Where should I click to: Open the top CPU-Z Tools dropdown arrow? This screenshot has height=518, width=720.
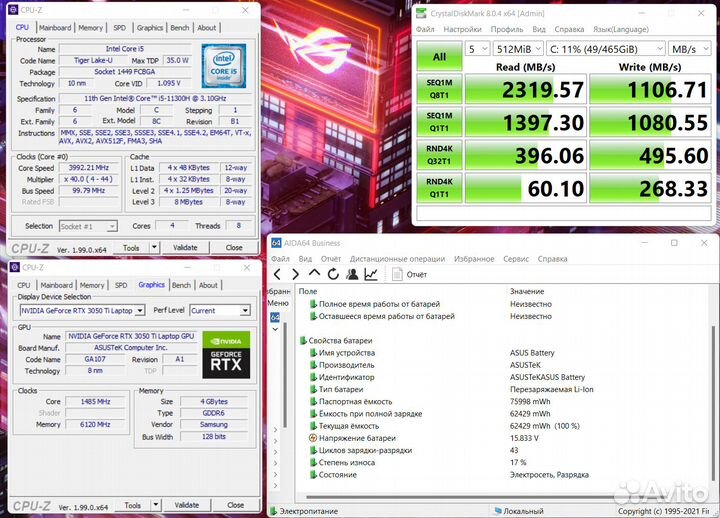154,248
